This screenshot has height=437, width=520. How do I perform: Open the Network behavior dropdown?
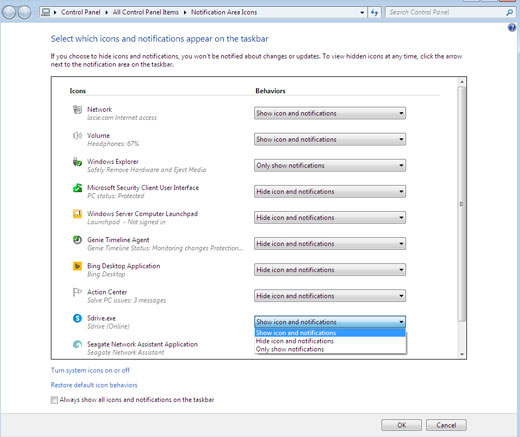point(330,113)
